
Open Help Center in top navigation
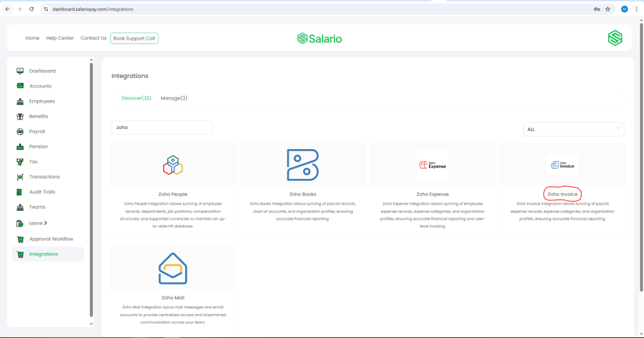pos(60,38)
